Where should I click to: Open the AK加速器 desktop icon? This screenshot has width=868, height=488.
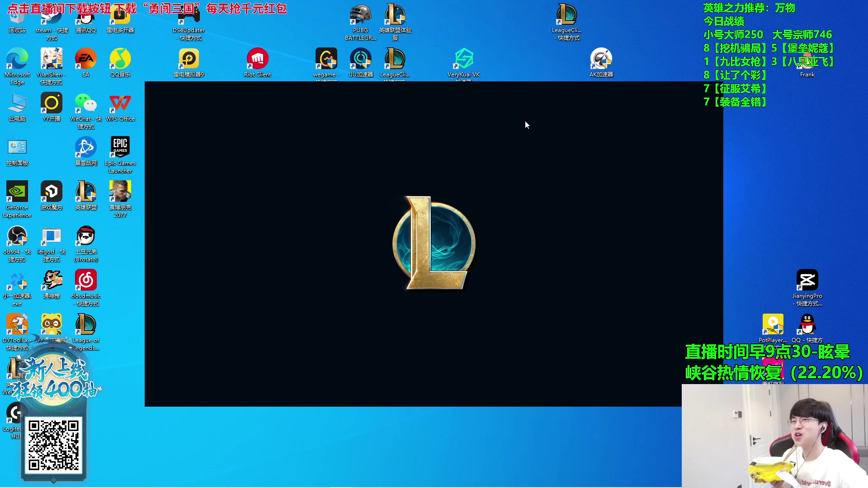click(x=601, y=62)
